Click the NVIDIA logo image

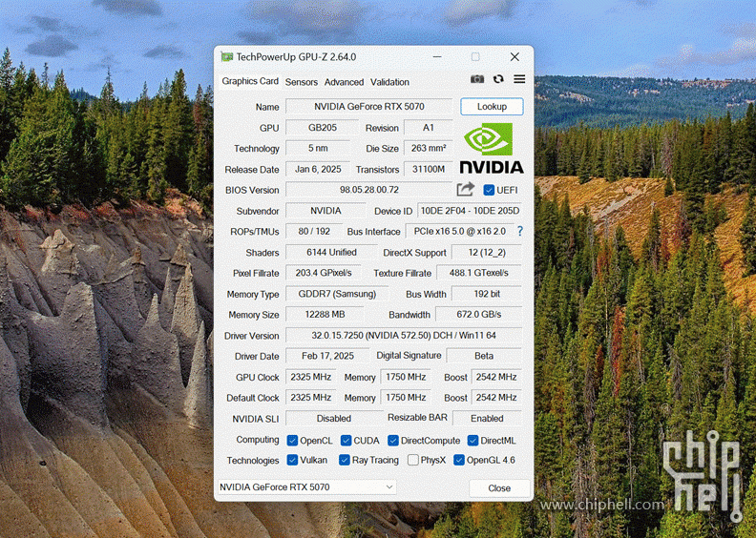point(492,148)
